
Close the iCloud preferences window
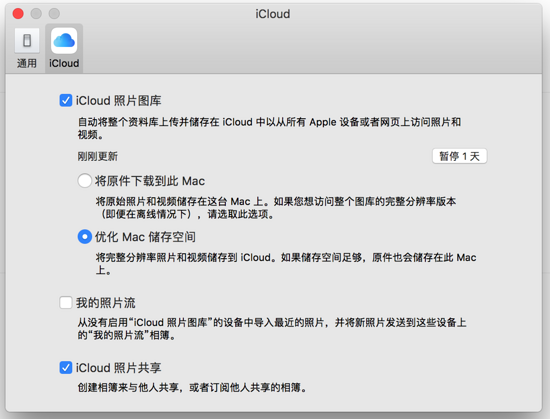18,14
